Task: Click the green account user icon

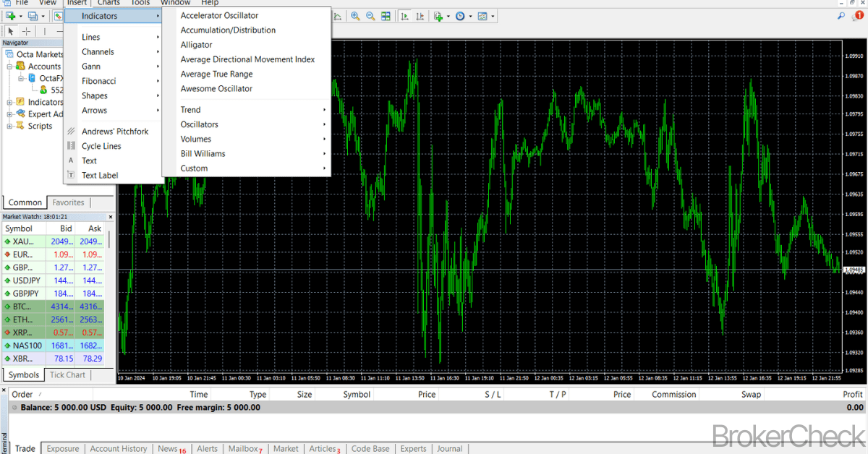Action: (x=43, y=90)
